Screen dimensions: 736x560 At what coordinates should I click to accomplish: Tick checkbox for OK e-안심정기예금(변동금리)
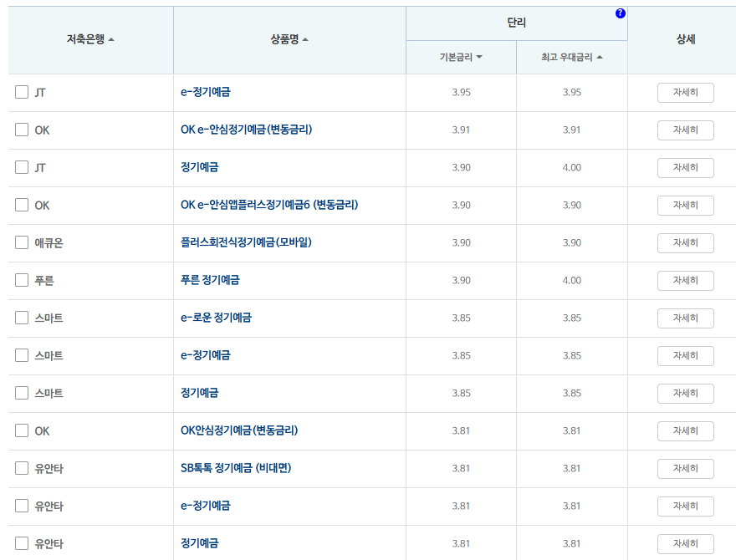(22, 130)
